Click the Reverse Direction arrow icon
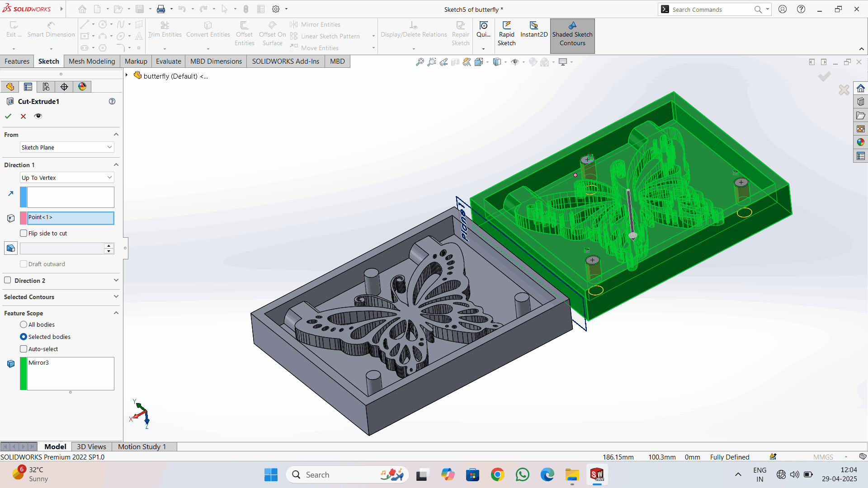The width and height of the screenshot is (868, 488). pos(11,193)
